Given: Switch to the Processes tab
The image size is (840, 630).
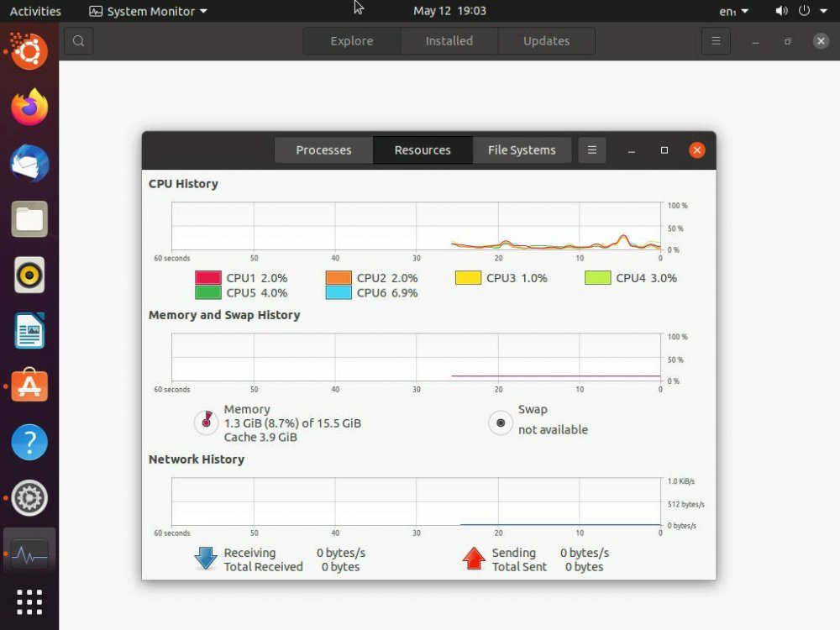Looking at the screenshot, I should click(323, 150).
